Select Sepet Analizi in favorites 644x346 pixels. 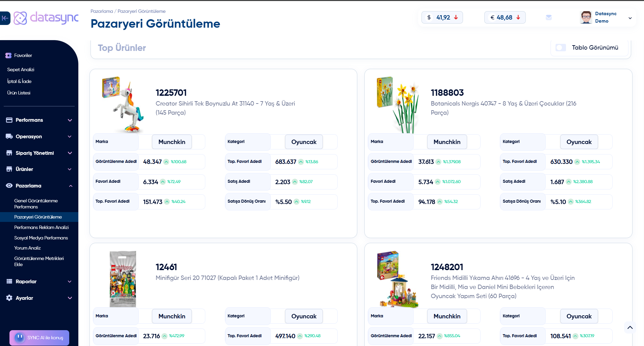(21, 70)
